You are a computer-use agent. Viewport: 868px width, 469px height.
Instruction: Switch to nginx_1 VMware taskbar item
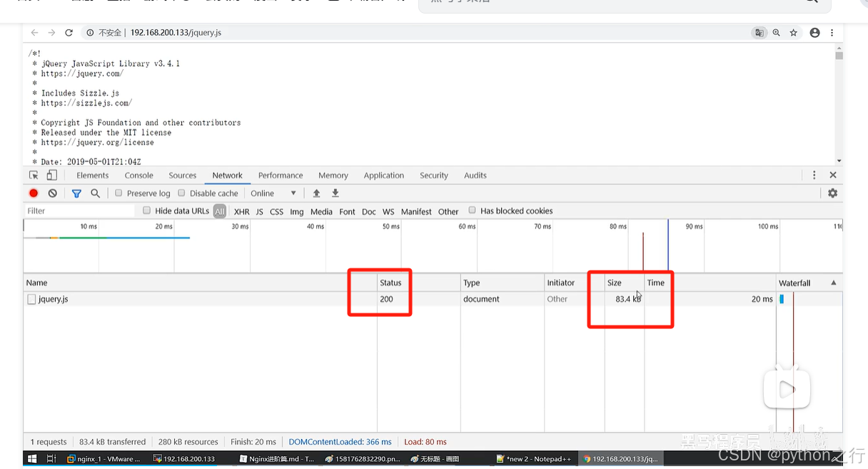(x=104, y=458)
